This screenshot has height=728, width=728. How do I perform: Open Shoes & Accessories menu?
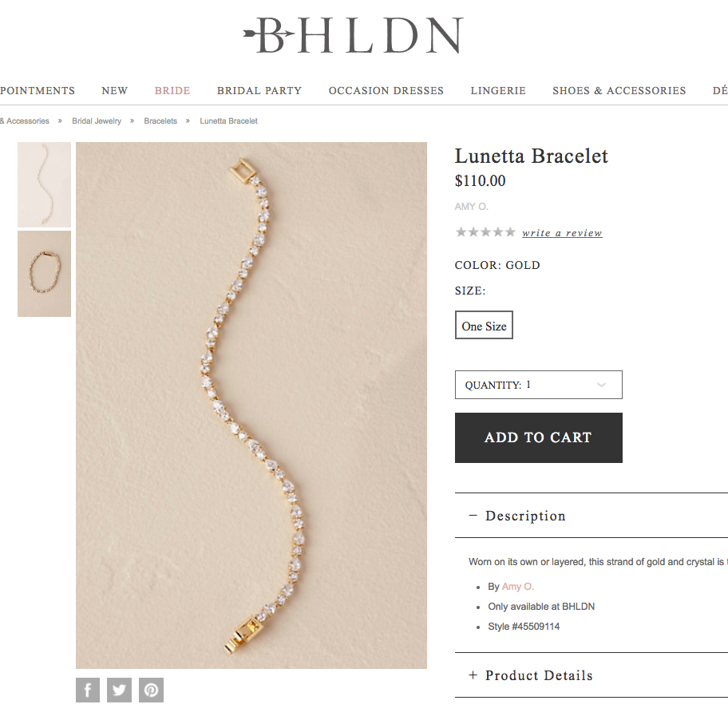click(619, 90)
